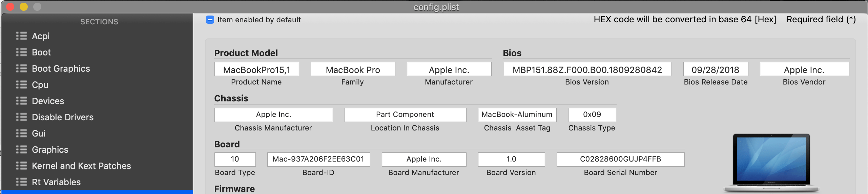Click the Boot Graphics section list icon
Screen dimensions: 868x194
pyautogui.click(x=22, y=69)
